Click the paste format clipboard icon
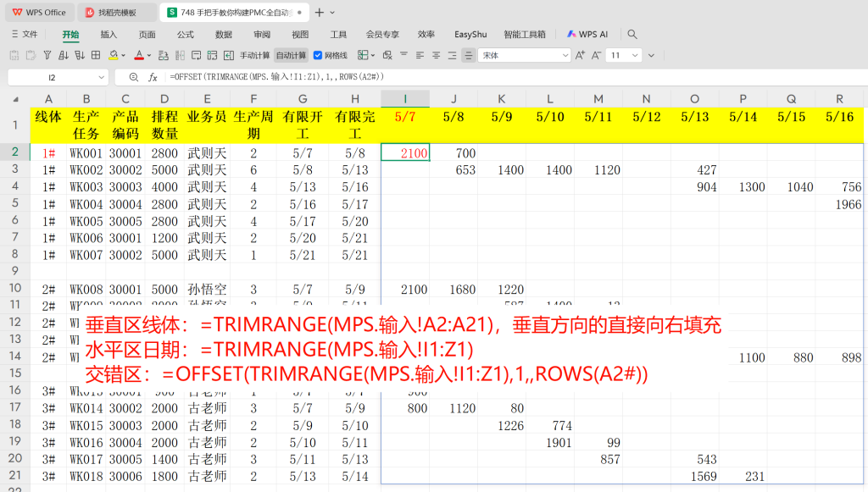The image size is (868, 492). point(31,55)
